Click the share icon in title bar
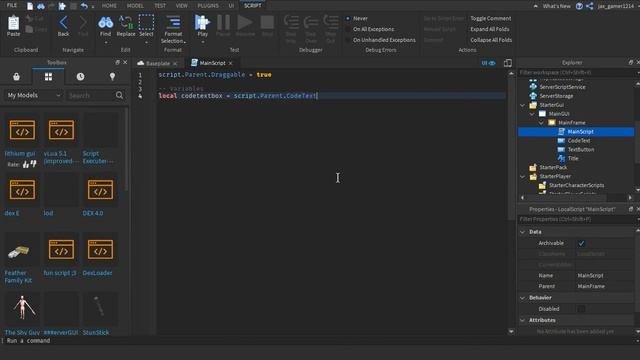The image size is (640, 360). point(589,6)
